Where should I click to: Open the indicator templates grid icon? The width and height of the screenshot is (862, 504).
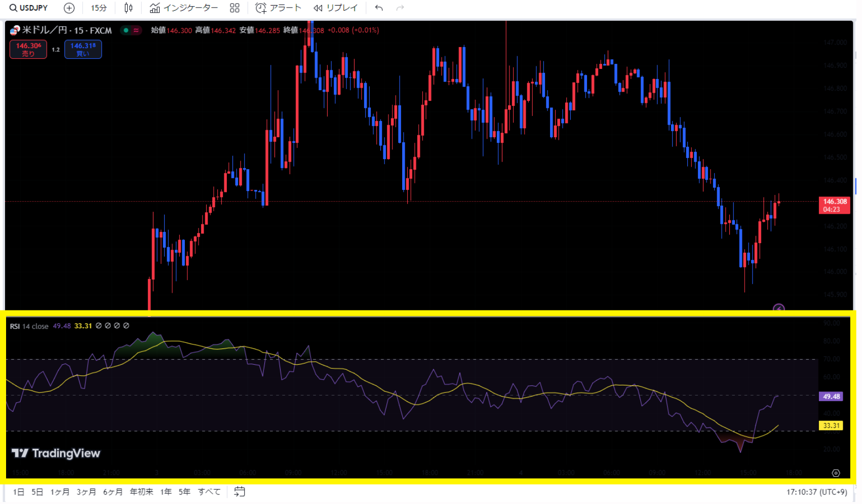point(234,8)
